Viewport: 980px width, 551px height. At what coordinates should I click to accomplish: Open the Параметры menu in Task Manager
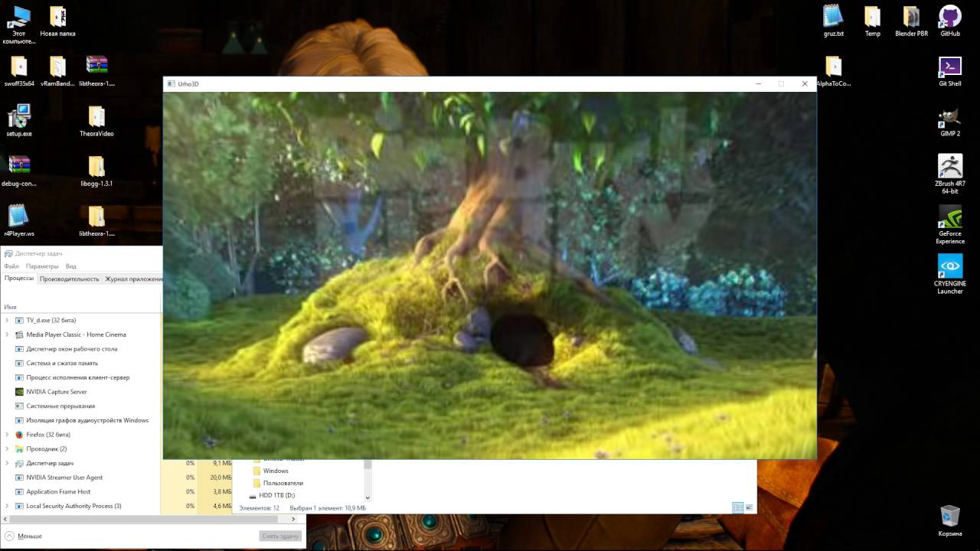click(42, 266)
